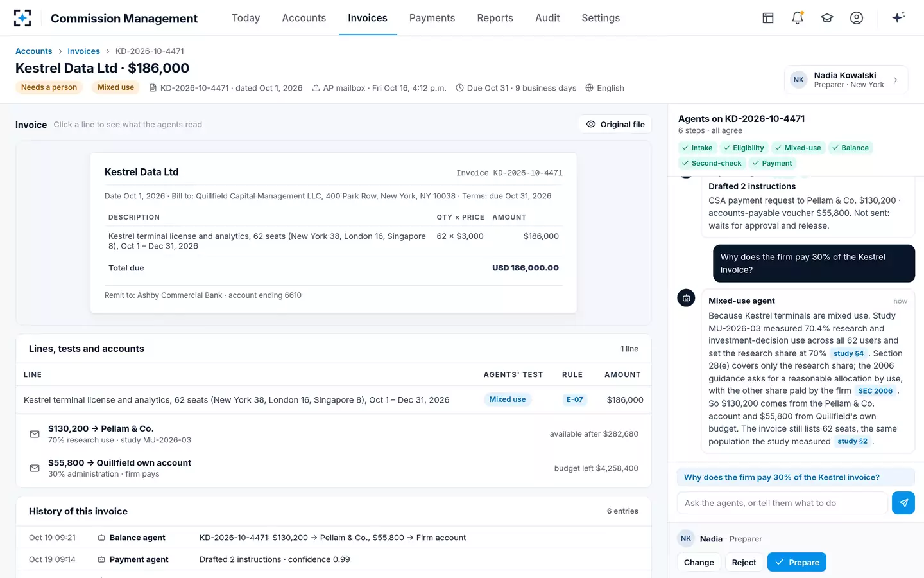Screen dimensions: 924x578
Task: Click the Change button
Action: (x=699, y=562)
